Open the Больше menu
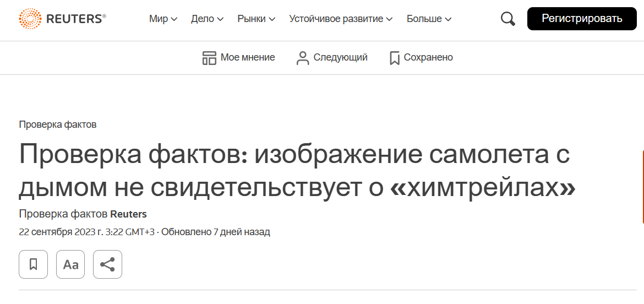This screenshot has height=304, width=644. pos(429,19)
